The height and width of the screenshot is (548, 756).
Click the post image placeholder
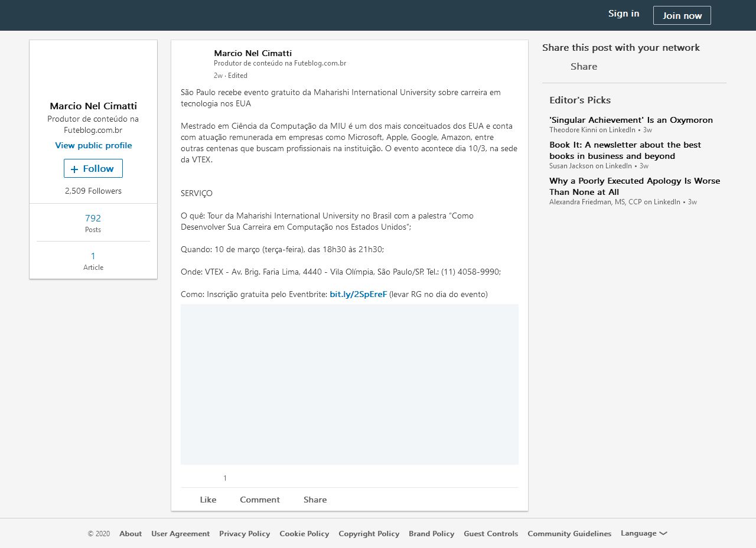[x=349, y=384]
